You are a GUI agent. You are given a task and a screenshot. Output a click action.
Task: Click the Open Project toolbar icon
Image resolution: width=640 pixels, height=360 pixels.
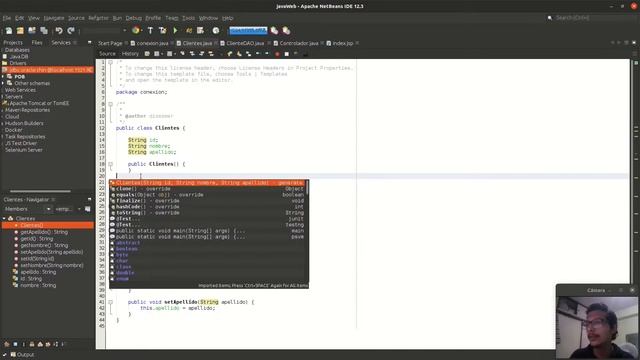(32, 31)
